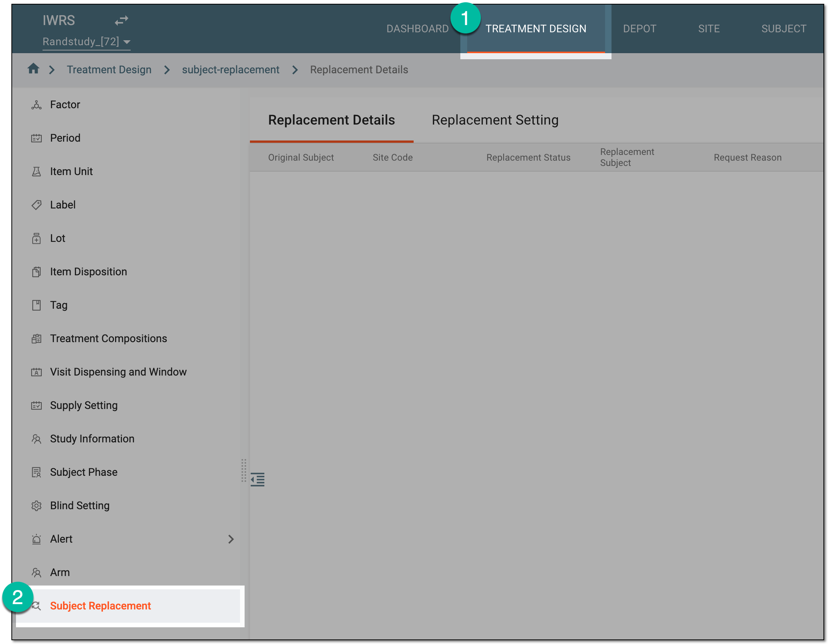Open Subject Phase in the sidebar
The width and height of the screenshot is (828, 644).
[84, 472]
